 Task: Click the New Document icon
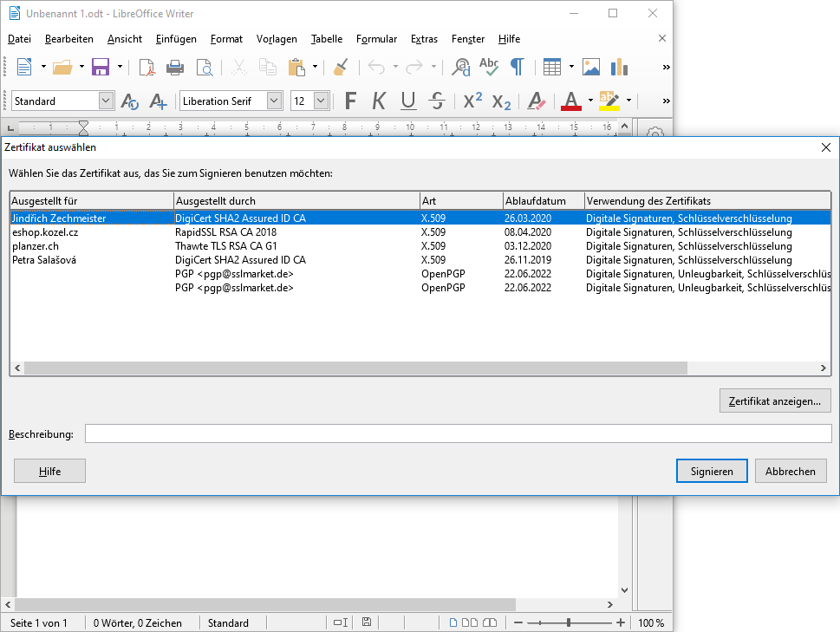click(x=24, y=68)
